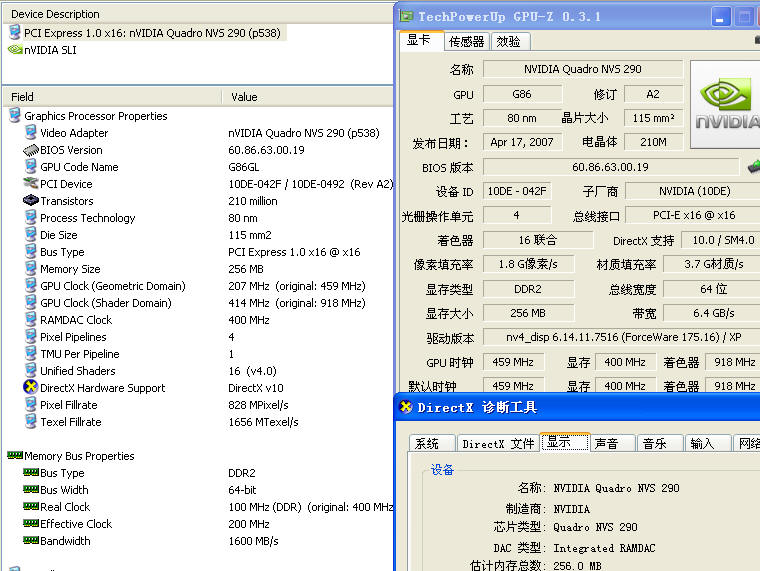
Task: Click the DirectX diagnostic tool title icon
Action: (x=406, y=407)
